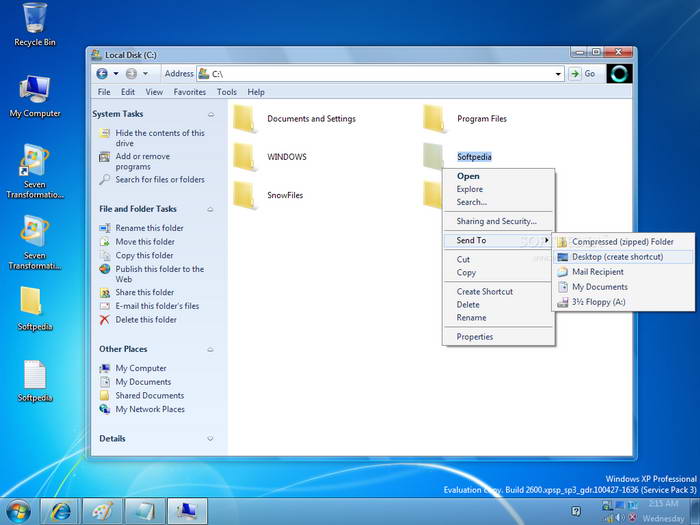Select the SnowFiles folder icon
The image size is (700, 525).
tap(245, 196)
